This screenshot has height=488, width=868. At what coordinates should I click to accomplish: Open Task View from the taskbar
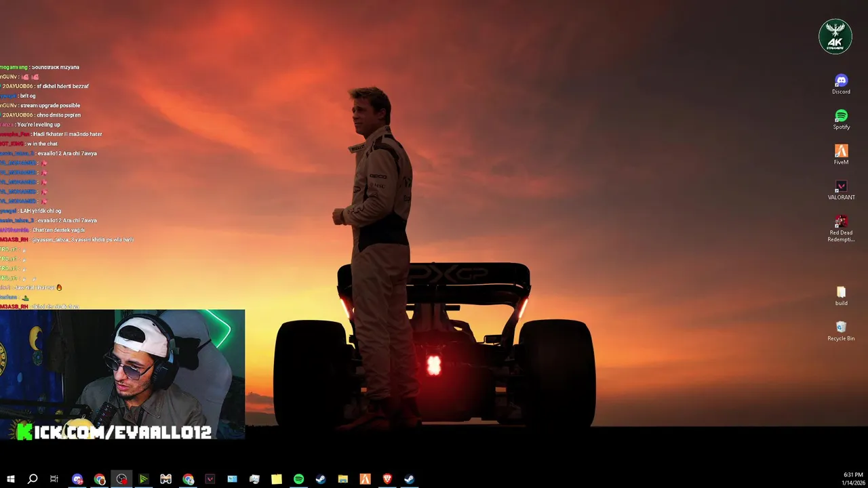click(x=54, y=479)
